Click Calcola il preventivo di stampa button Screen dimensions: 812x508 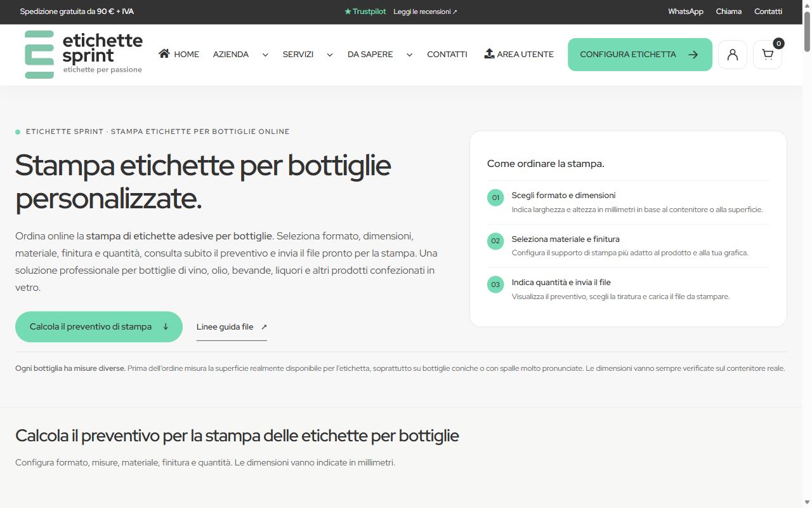tap(99, 327)
